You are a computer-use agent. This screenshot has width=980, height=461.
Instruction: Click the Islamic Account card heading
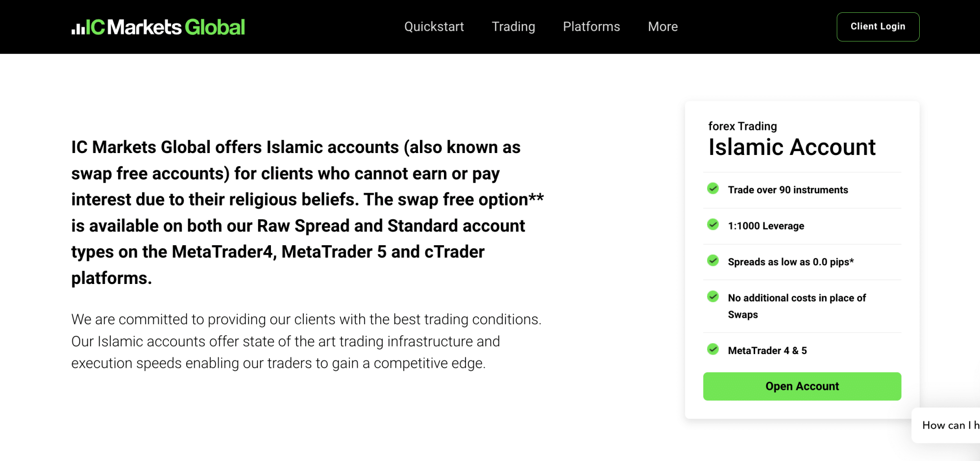click(791, 147)
